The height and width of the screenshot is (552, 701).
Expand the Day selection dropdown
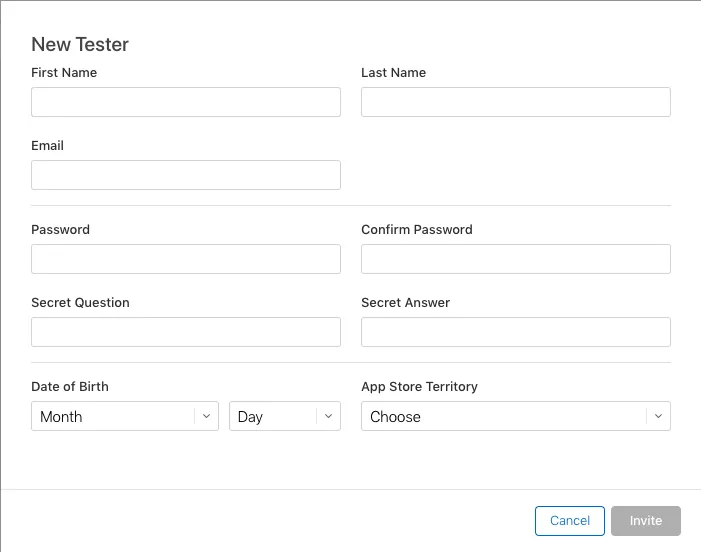274,416
